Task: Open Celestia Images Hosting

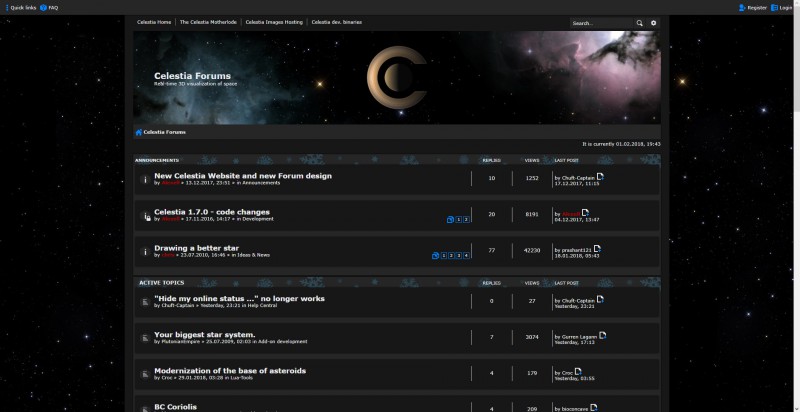Action: (274, 22)
